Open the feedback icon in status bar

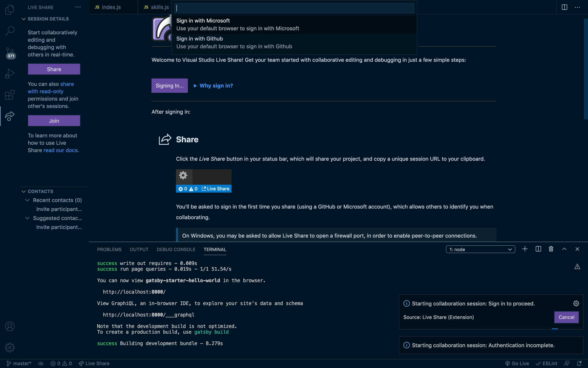567,363
